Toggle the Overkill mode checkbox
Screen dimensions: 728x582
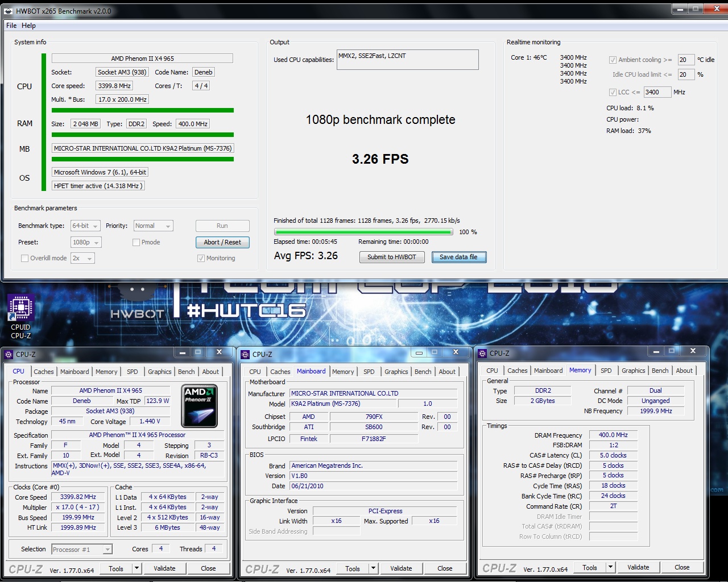(24, 258)
